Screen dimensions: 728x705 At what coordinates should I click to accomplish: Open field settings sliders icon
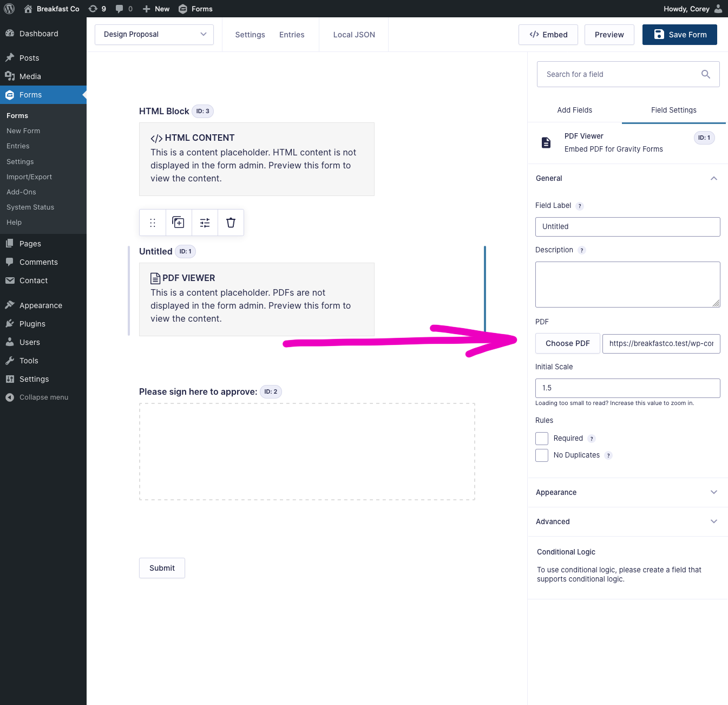click(x=205, y=223)
